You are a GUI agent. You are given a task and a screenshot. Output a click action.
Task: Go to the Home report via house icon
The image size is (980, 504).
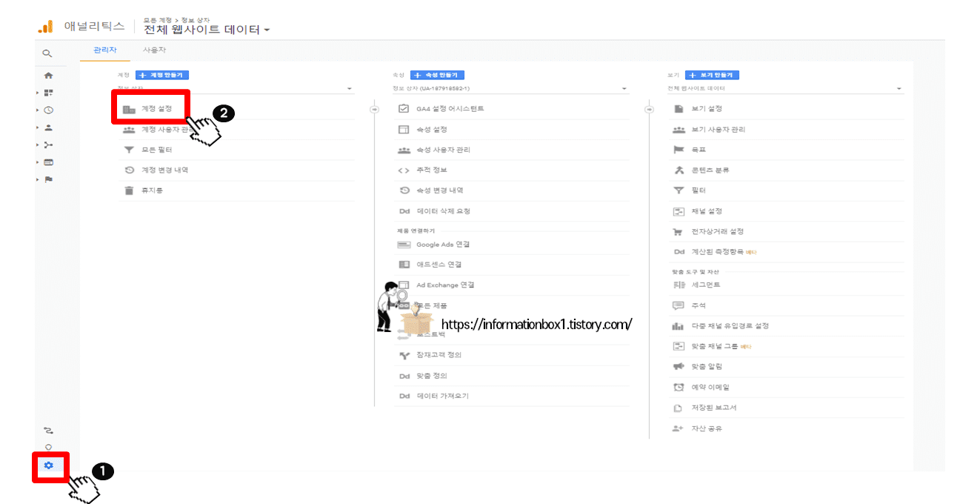pyautogui.click(x=48, y=75)
